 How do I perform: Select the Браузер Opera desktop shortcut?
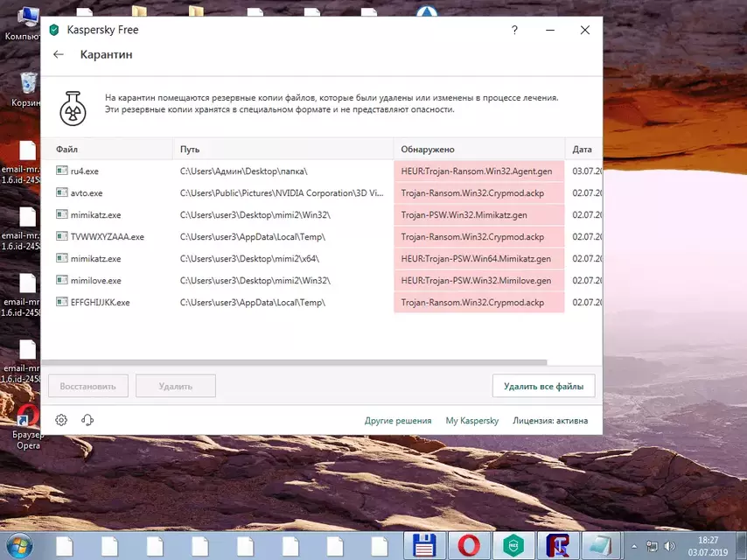tap(28, 426)
